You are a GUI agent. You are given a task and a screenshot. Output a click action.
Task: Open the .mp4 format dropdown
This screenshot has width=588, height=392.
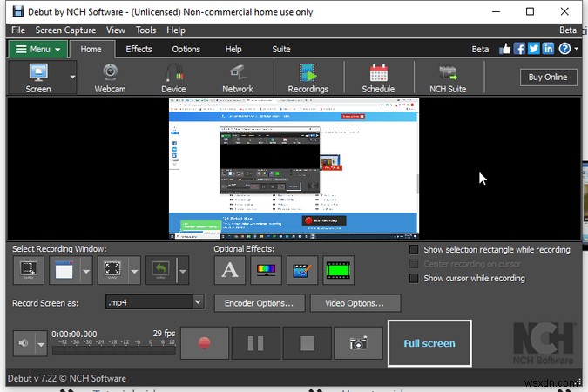tap(198, 302)
